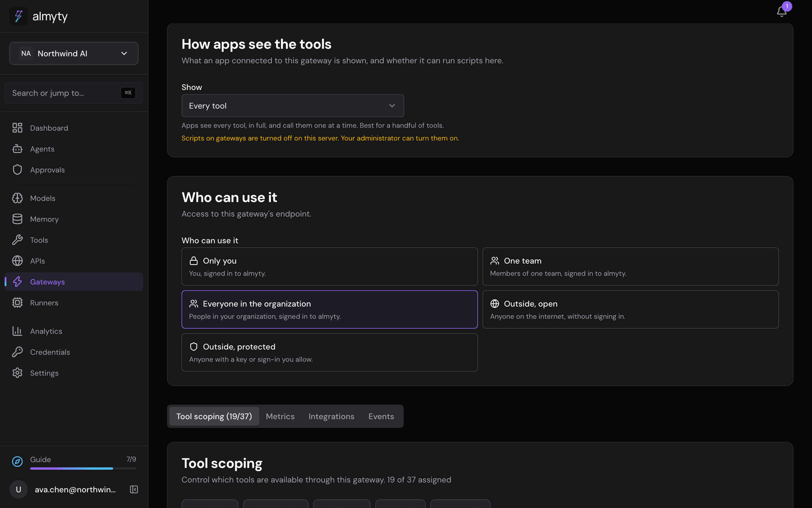Click the Tool scoping heading

click(222, 463)
